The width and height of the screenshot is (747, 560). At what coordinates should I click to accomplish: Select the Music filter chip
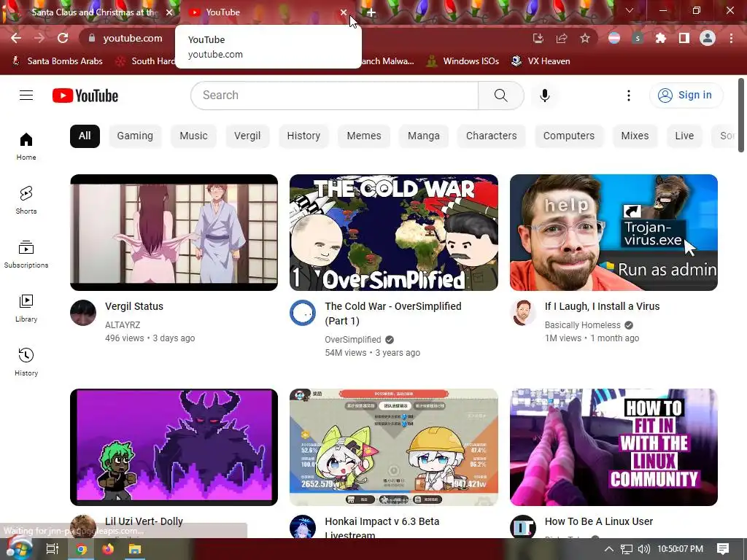[193, 136]
